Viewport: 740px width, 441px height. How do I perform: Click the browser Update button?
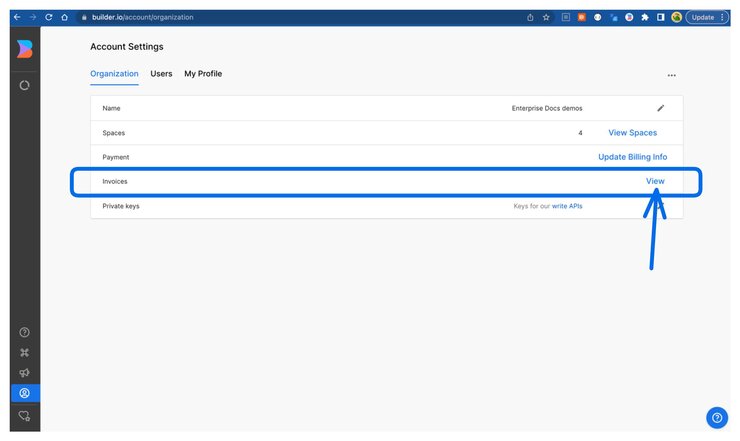706,17
